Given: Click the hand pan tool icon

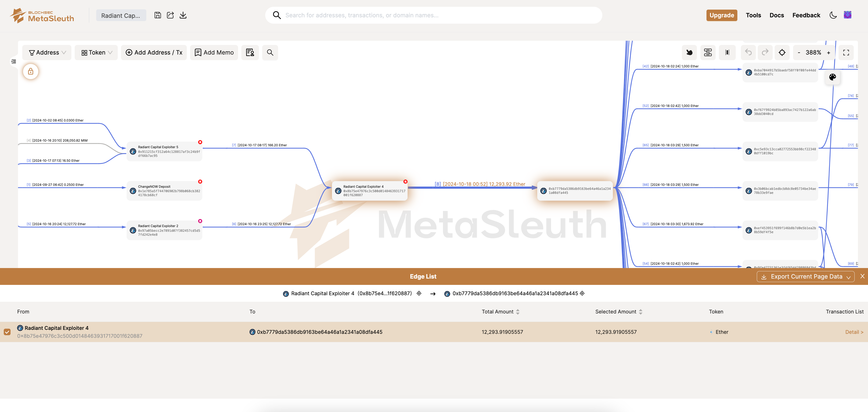Looking at the screenshot, I should (x=689, y=52).
